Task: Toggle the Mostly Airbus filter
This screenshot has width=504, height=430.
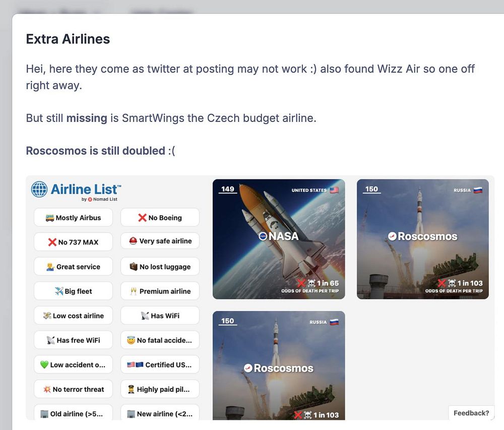Action: pyautogui.click(x=73, y=218)
